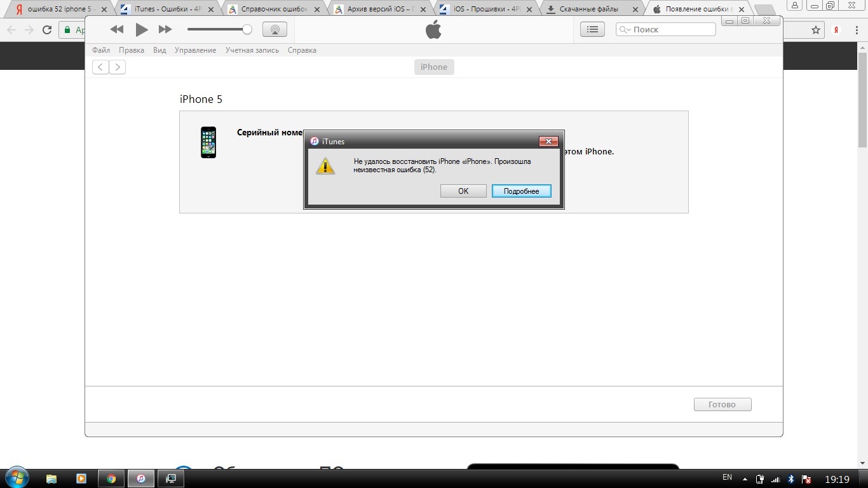
Task: Click OK in the iTunes error dialog
Action: pyautogui.click(x=463, y=191)
